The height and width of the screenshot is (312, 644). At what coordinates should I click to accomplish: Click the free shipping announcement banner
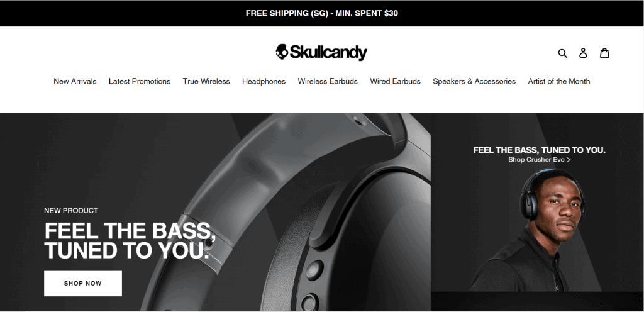(322, 13)
